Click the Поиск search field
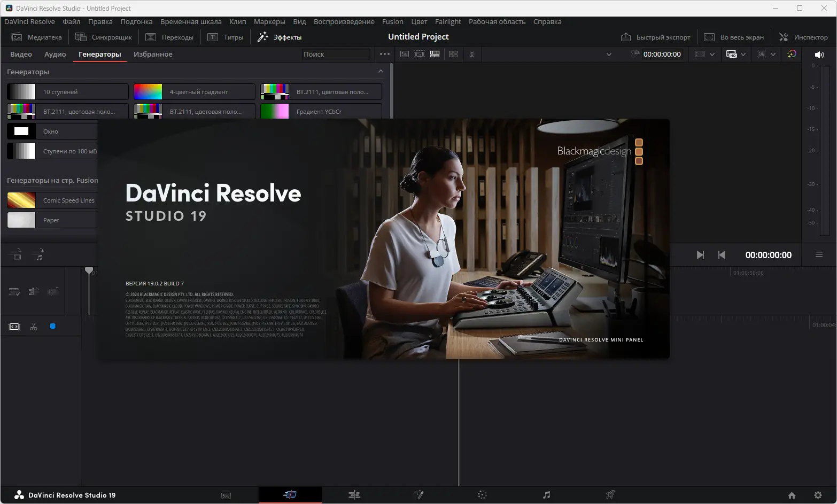 [335, 54]
